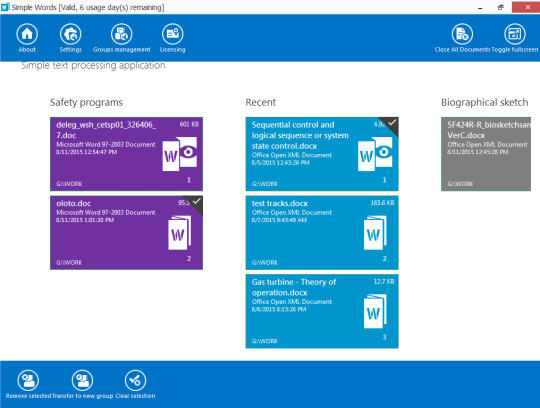Image resolution: width=540 pixels, height=408 pixels.
Task: Restore down the Simple Words window
Action: [x=500, y=8]
